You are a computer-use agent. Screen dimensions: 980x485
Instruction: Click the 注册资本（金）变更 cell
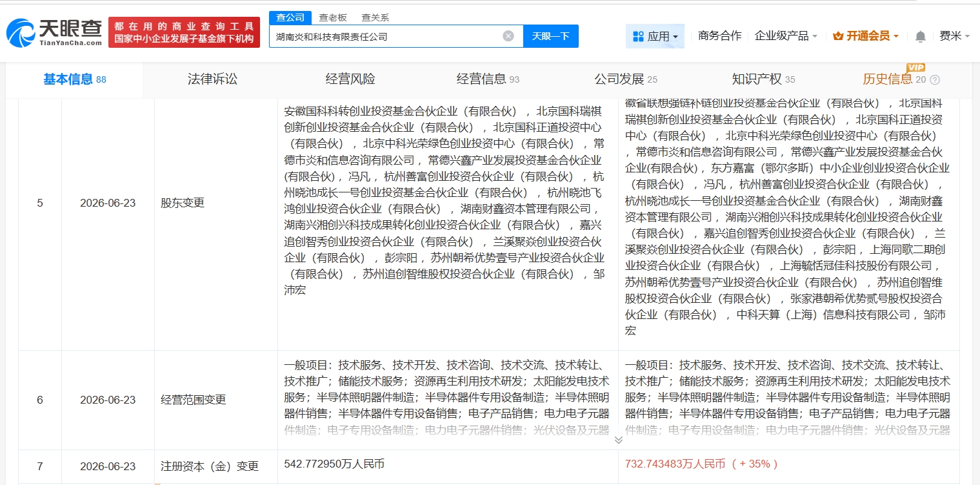pos(210,466)
